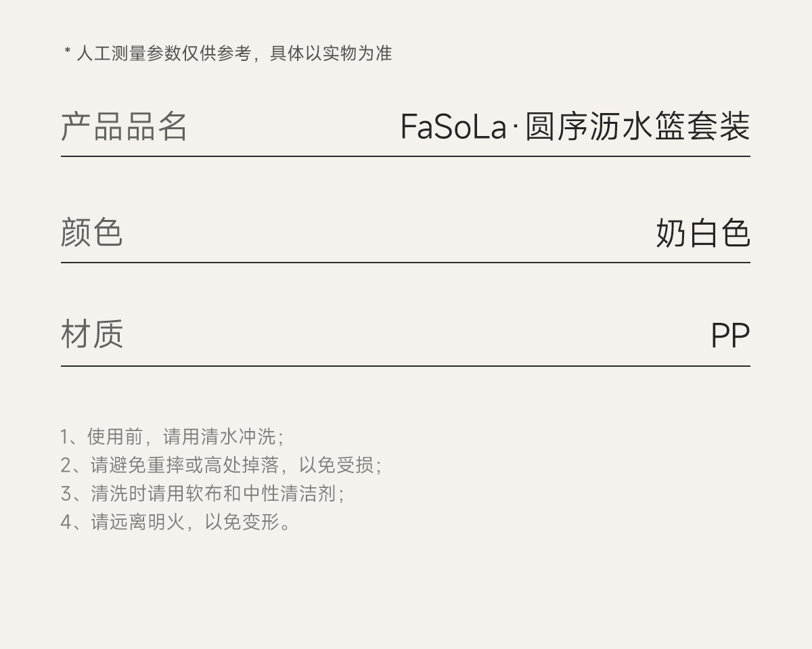Click the 颜色 label
The image size is (812, 649).
tap(91, 232)
